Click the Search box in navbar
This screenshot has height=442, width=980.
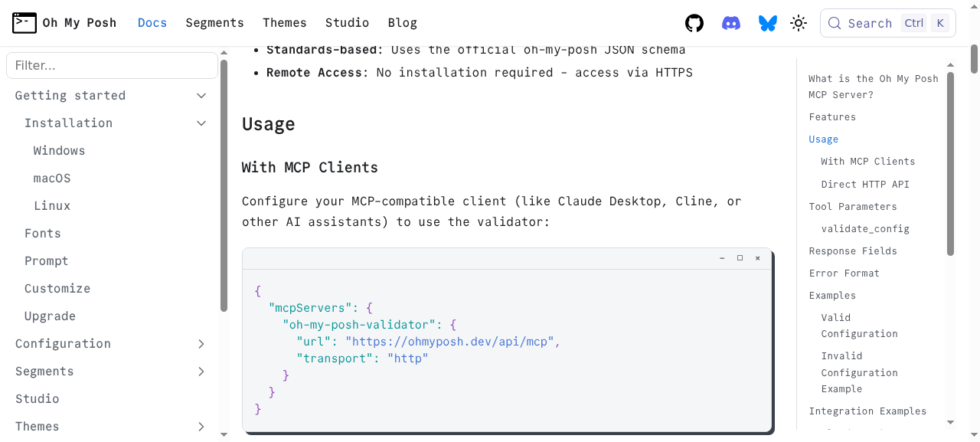coord(888,23)
